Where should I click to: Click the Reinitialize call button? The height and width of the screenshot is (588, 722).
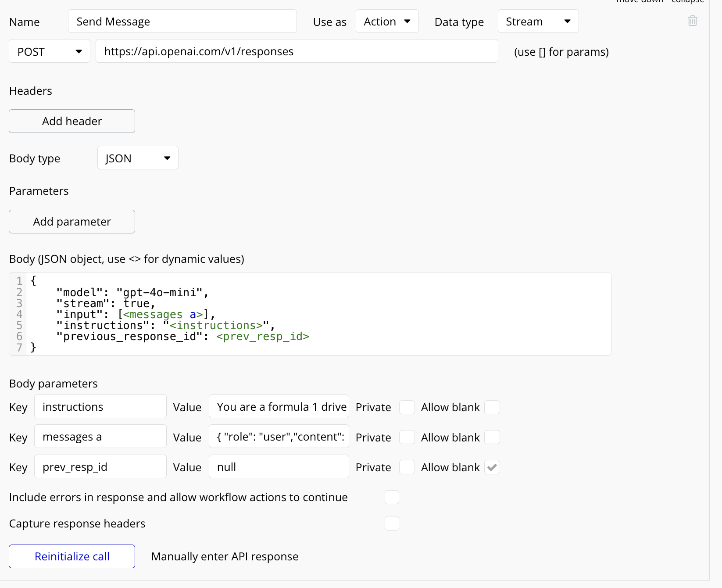coord(72,556)
